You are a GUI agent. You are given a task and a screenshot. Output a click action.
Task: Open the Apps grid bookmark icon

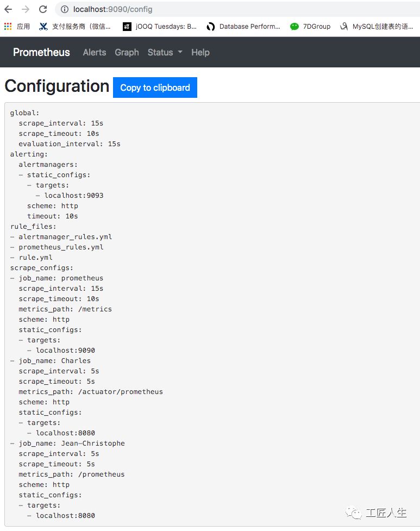point(8,26)
